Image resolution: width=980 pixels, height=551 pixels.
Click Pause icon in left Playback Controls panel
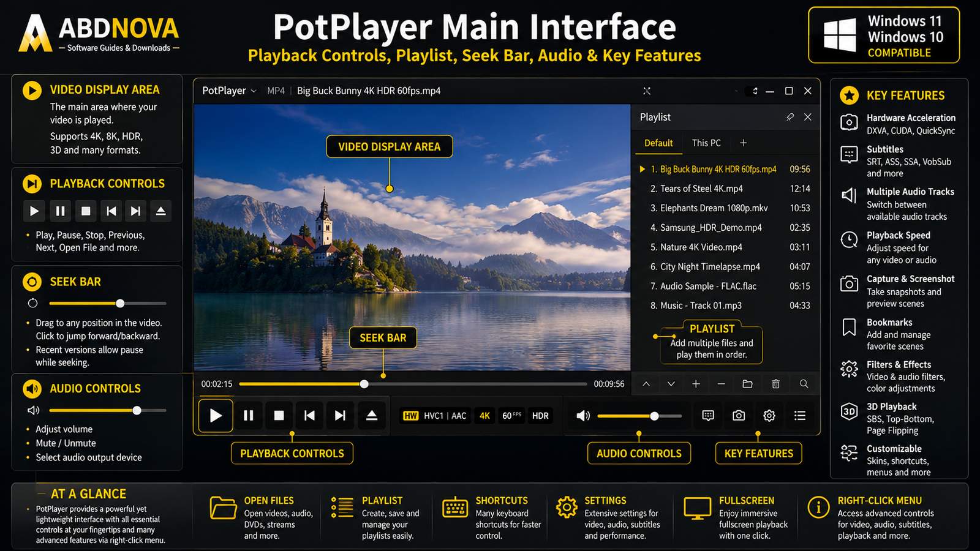point(60,211)
